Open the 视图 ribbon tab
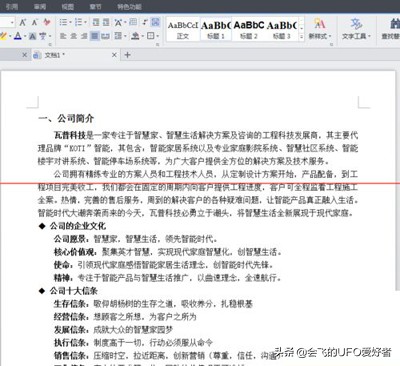 pos(68,7)
